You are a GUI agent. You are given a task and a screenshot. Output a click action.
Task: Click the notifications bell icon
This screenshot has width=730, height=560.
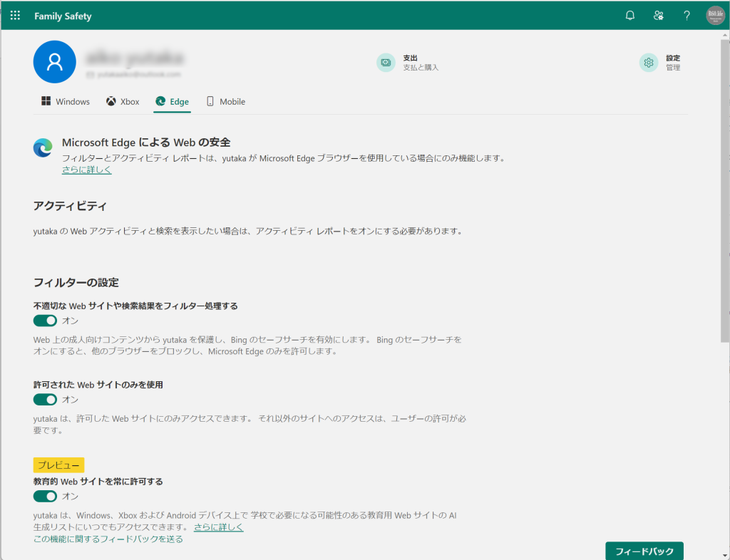pyautogui.click(x=629, y=16)
